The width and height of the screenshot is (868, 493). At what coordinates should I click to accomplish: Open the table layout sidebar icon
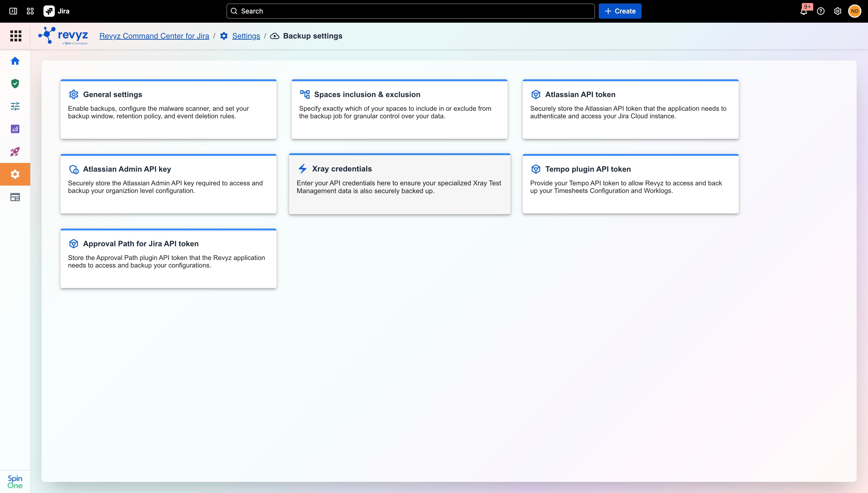pyautogui.click(x=15, y=197)
